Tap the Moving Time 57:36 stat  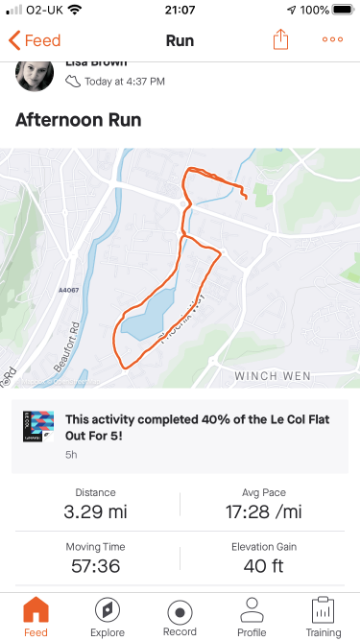click(x=96, y=558)
